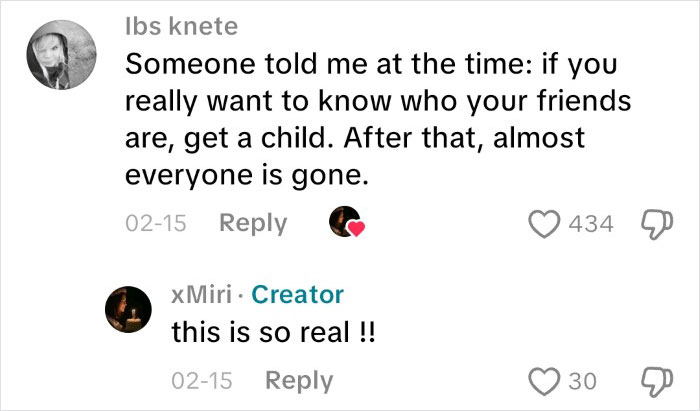Viewport: 700px width, 411px height.
Task: Click the 434 like count
Action: [x=590, y=223]
